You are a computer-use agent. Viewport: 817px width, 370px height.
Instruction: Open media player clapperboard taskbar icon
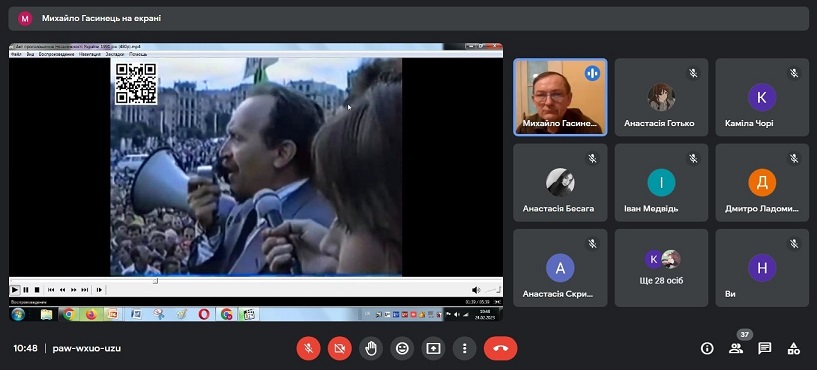249,314
